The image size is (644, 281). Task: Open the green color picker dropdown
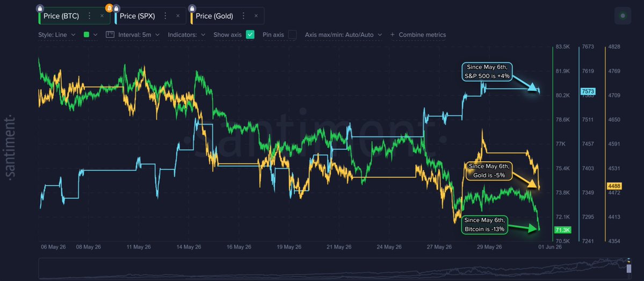(x=90, y=35)
